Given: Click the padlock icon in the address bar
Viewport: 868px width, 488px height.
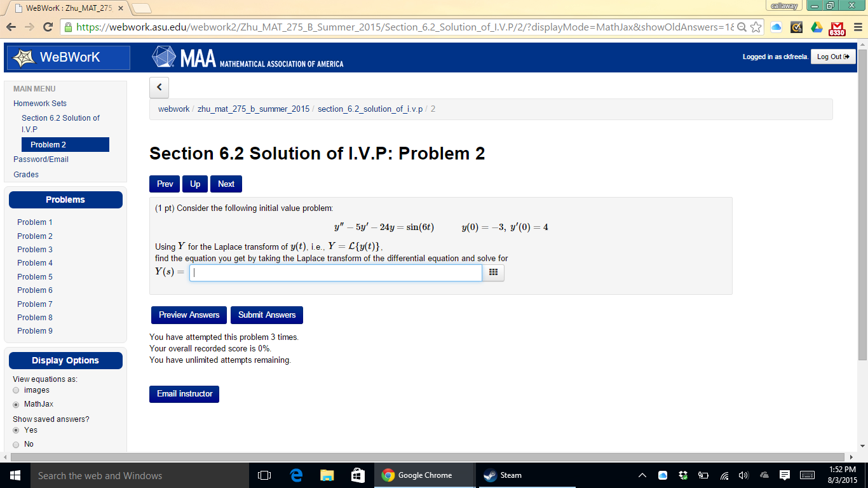Looking at the screenshot, I should point(67,28).
